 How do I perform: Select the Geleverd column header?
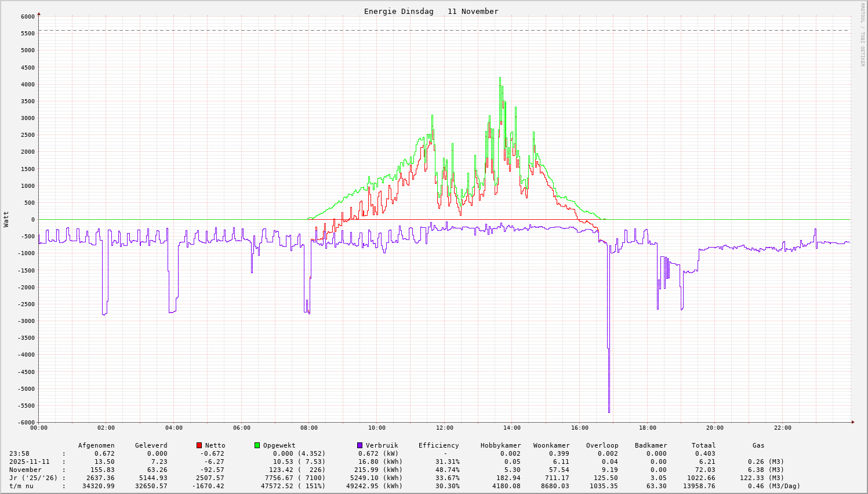(151, 446)
